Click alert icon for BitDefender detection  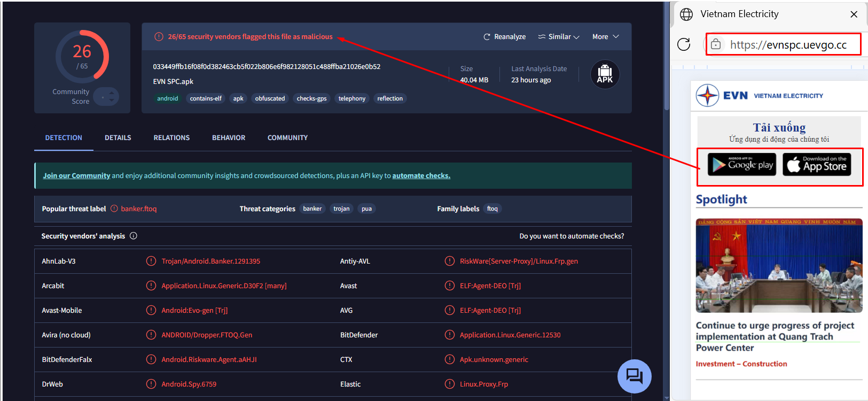[450, 335]
